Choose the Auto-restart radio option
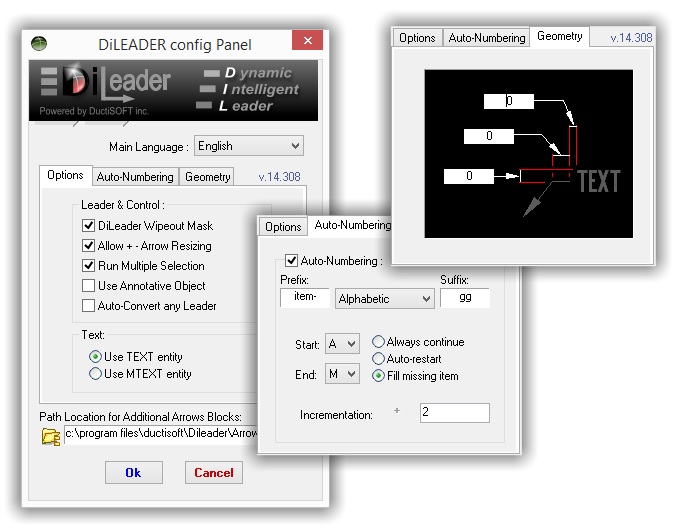Screen dimensions: 679x530 [378, 358]
